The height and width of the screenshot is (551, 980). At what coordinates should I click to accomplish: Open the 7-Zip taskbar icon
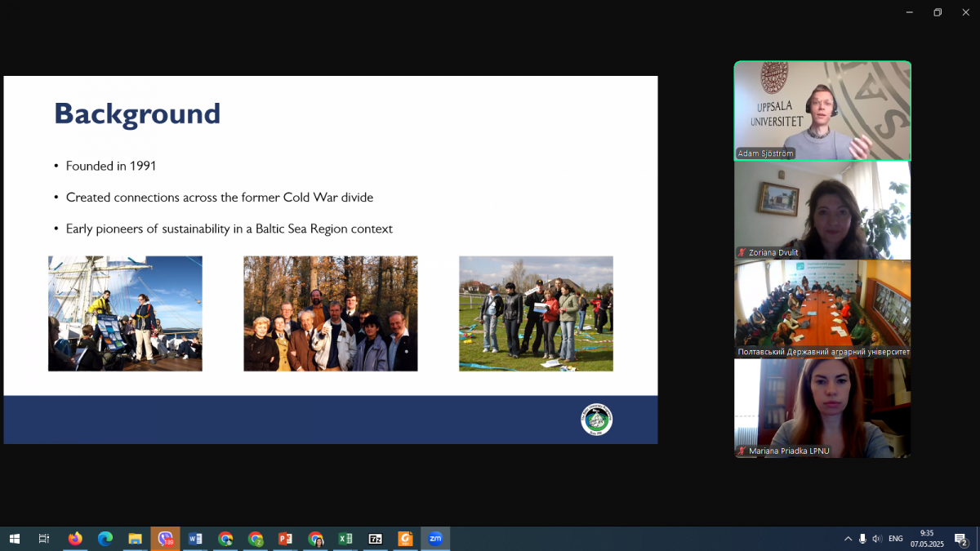pyautogui.click(x=376, y=539)
